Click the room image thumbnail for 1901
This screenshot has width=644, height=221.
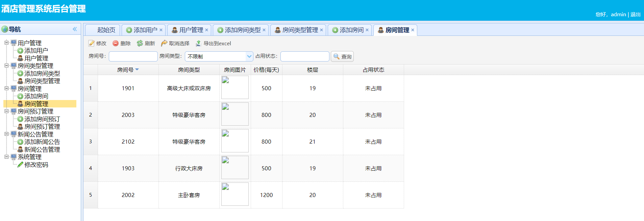click(x=235, y=88)
